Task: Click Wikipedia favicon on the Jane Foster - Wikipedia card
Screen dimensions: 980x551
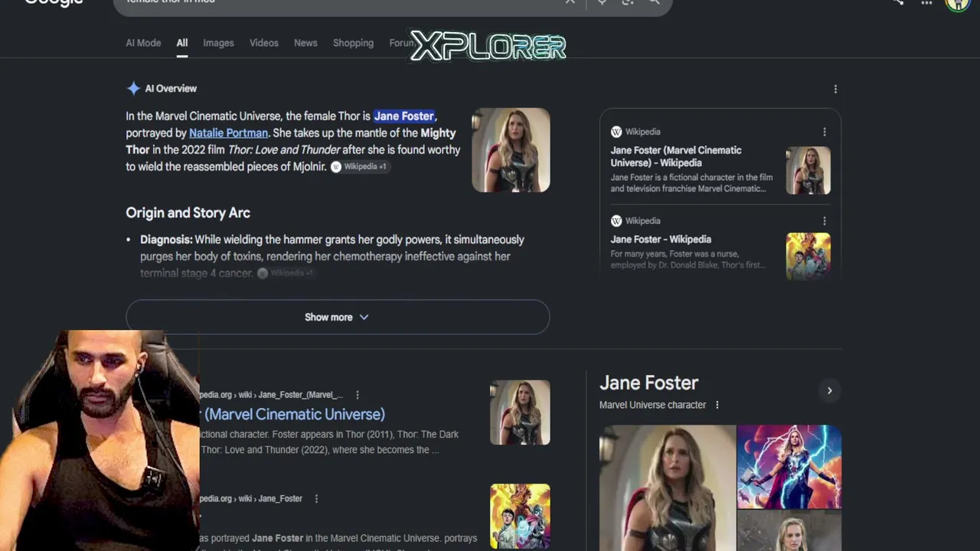Action: pyautogui.click(x=616, y=221)
